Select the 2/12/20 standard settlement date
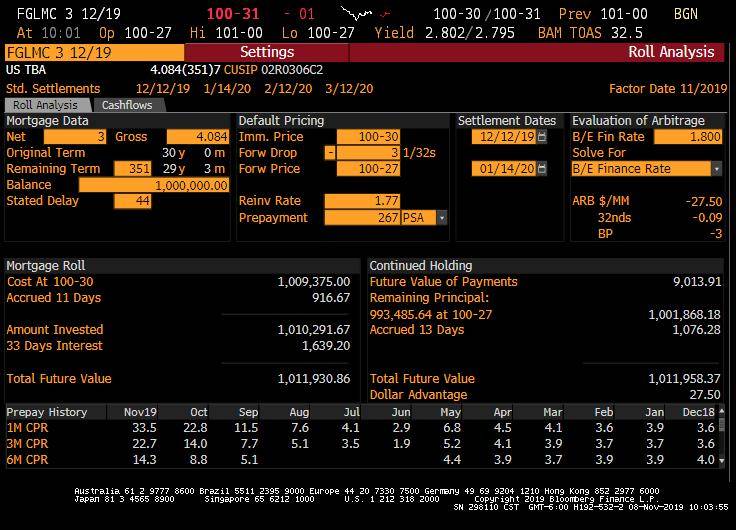The image size is (736, 530). point(288,89)
